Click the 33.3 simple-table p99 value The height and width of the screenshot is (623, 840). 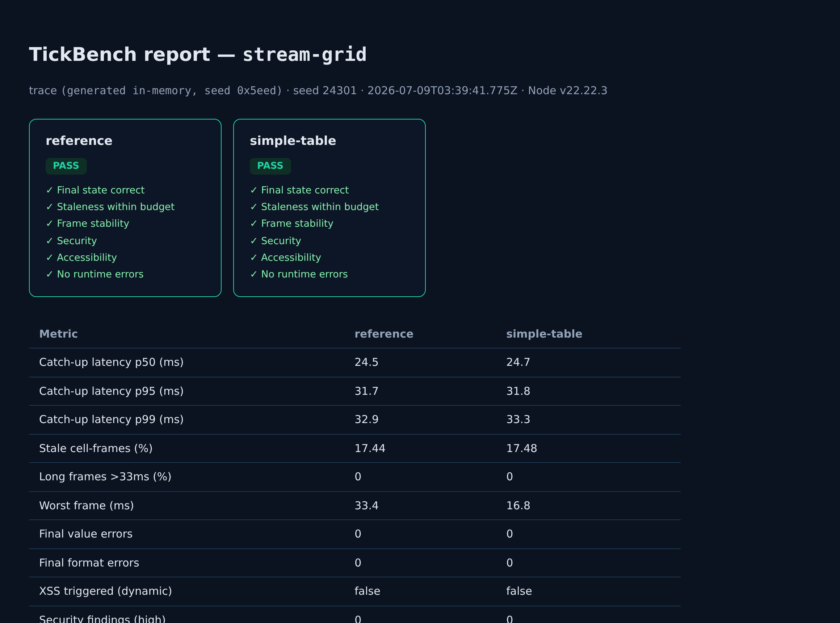click(x=518, y=419)
